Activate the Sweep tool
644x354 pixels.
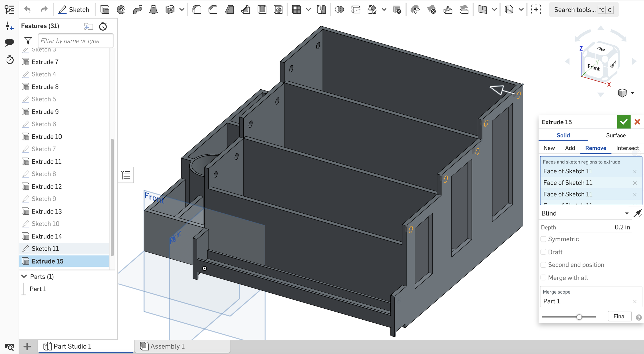137,9
